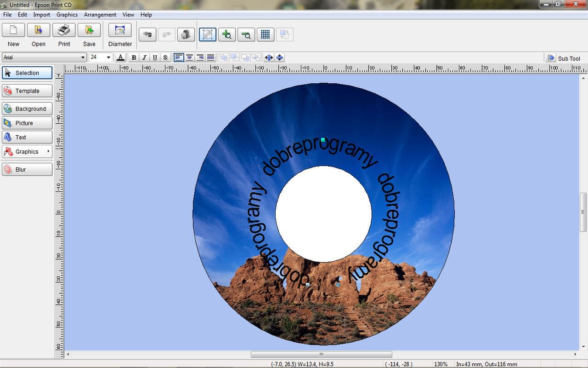Click the handle at the end of the bottom-left curved text
Viewport: 588px width, 368px height.
point(308,285)
